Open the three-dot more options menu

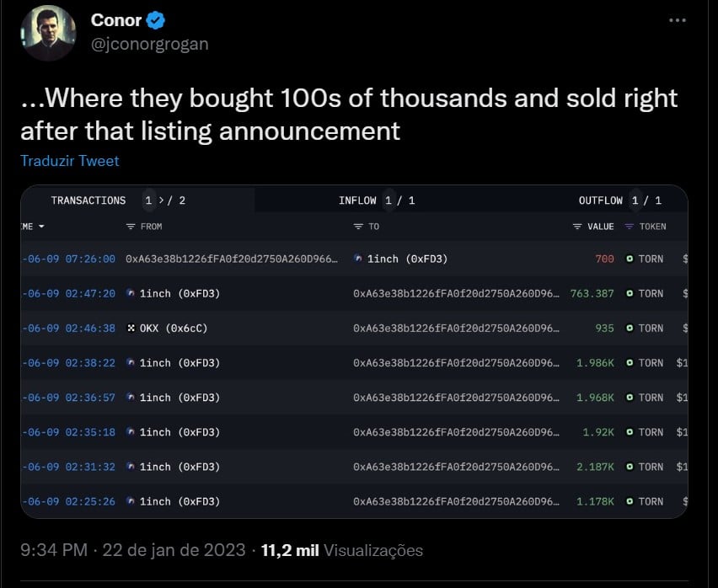coord(678,20)
